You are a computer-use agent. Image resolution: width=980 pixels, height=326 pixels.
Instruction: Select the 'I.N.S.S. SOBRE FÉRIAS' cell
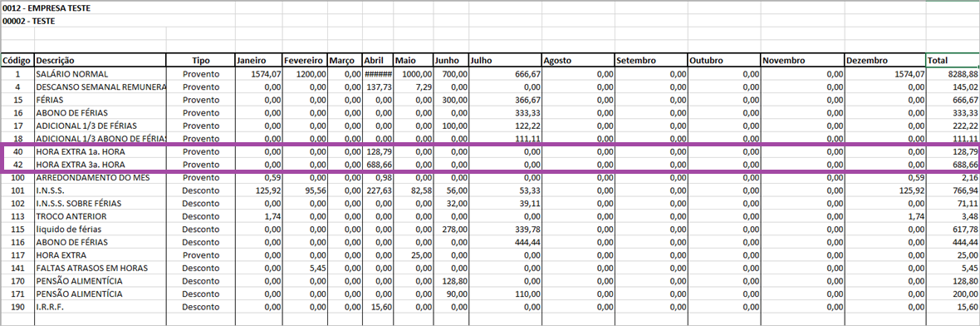(x=100, y=204)
